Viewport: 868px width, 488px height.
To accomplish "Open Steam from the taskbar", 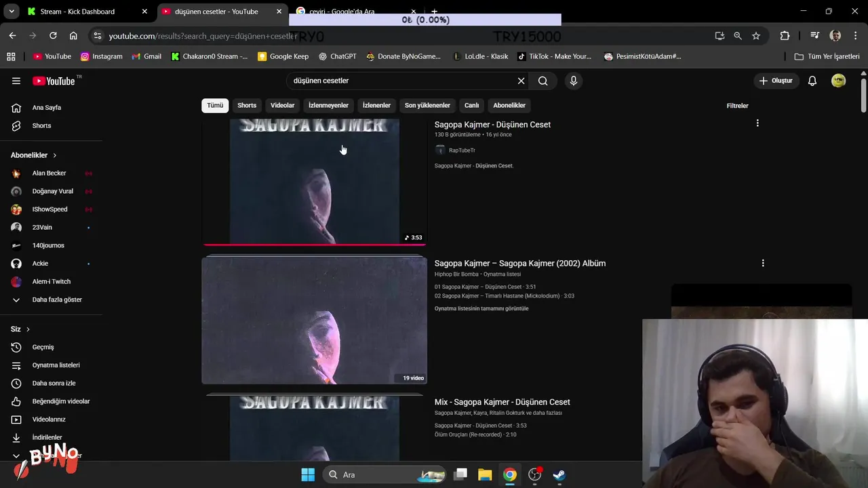I will point(559,474).
